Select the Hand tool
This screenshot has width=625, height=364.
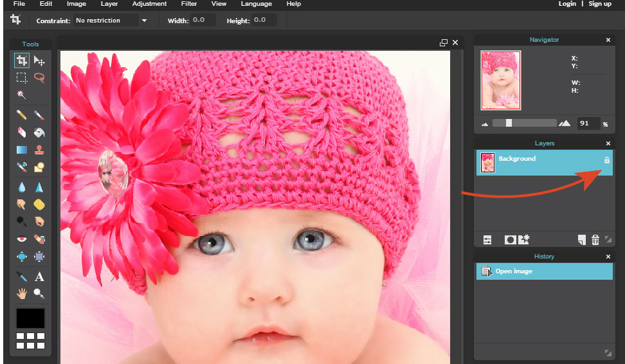(x=22, y=294)
